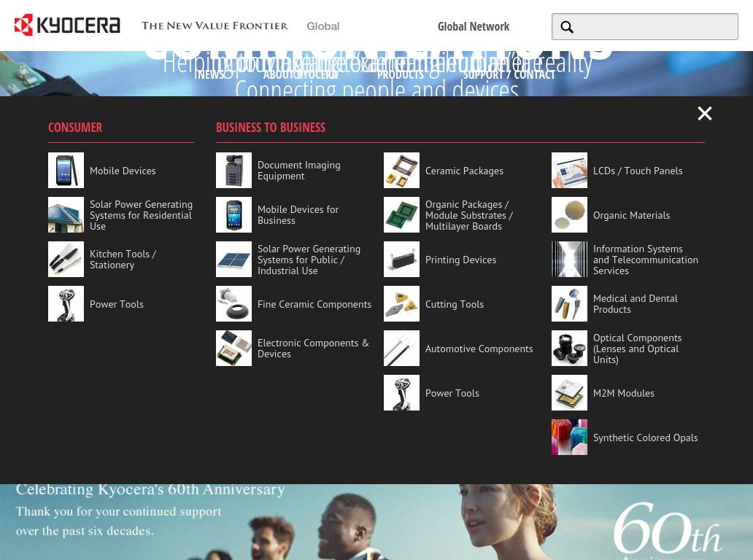Click the LCDs / Touch Panels icon

point(569,171)
